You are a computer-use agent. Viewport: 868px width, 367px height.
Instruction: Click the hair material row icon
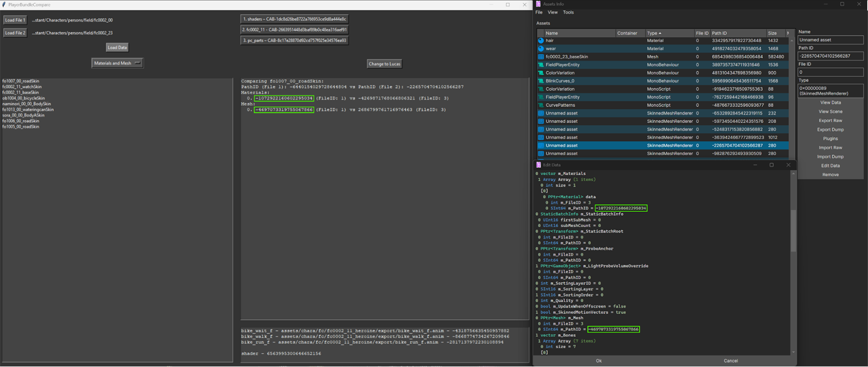541,41
